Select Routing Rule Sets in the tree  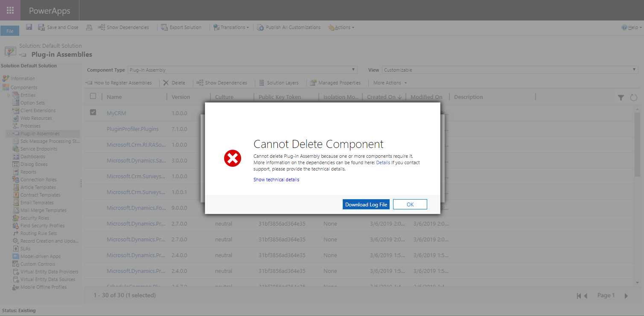pyautogui.click(x=38, y=233)
